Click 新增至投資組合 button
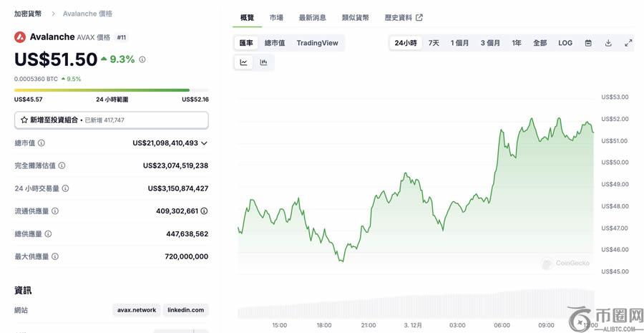 pyautogui.click(x=112, y=120)
